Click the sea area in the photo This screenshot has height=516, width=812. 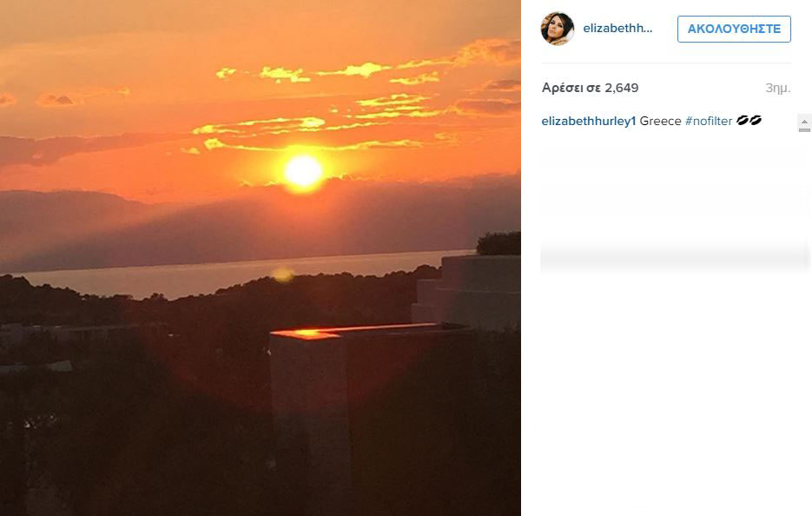(x=217, y=277)
